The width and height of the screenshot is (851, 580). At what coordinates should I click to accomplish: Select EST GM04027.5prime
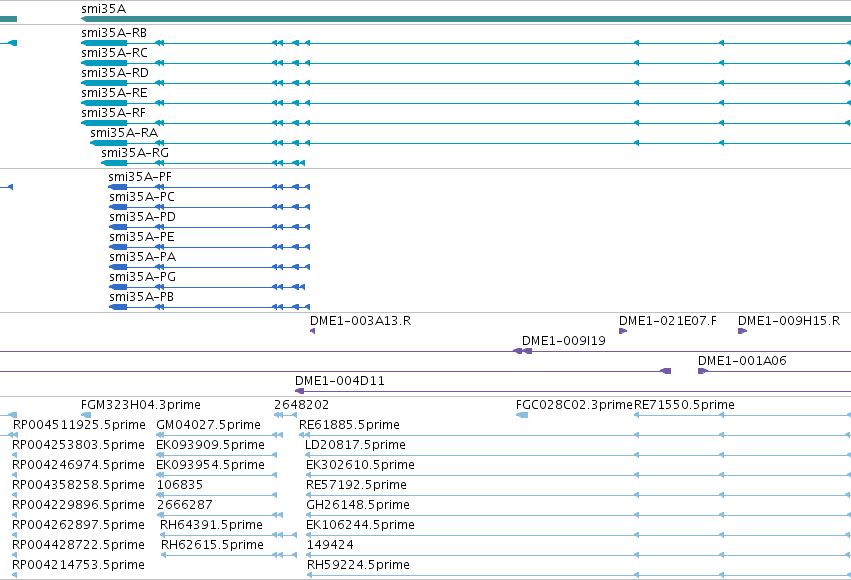pos(208,425)
